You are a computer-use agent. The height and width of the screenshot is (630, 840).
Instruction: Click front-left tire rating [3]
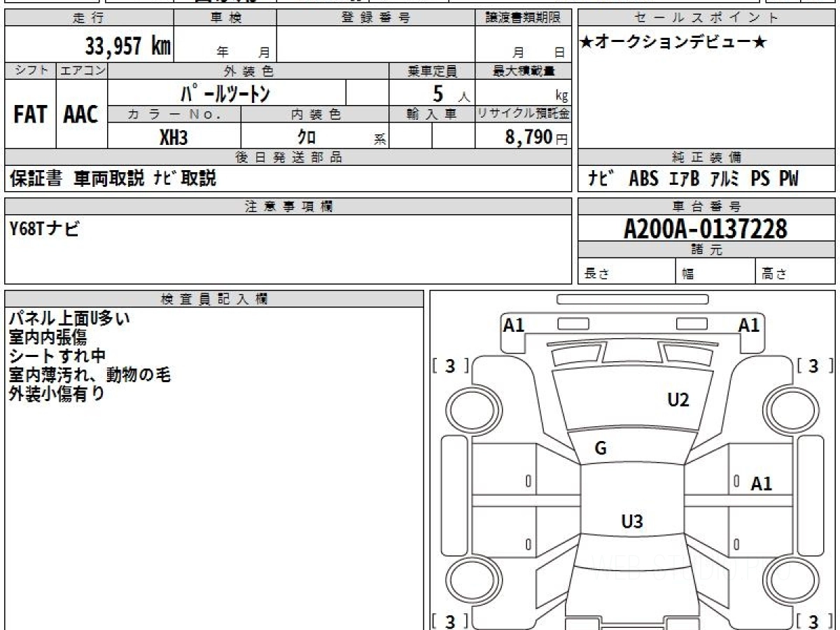(450, 366)
